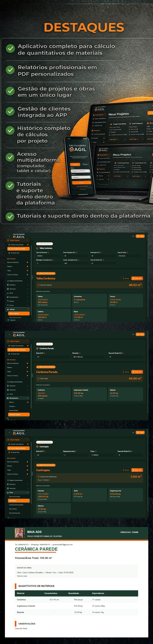Select Piso Vinílico in the Pisos submenu

click(13, 509)
